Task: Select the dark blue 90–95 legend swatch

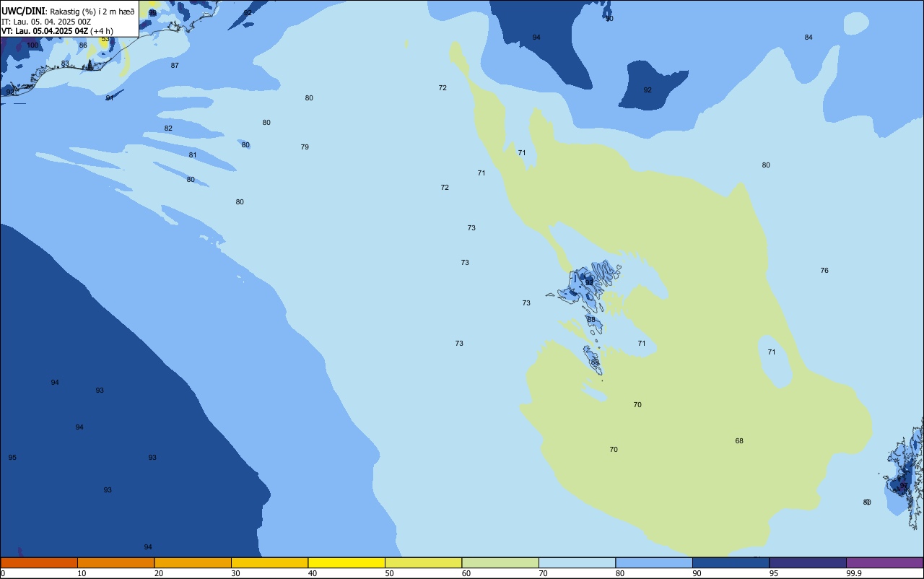Action: point(731,562)
